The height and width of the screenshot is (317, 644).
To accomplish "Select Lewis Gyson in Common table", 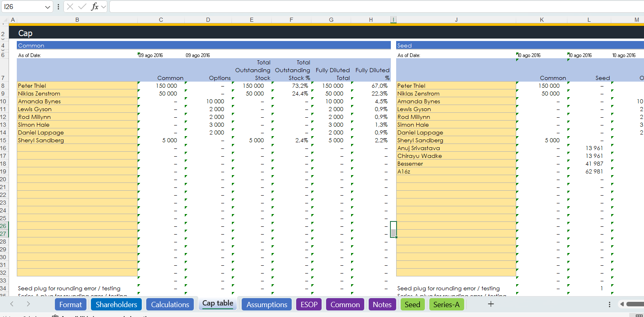I will pos(77,109).
